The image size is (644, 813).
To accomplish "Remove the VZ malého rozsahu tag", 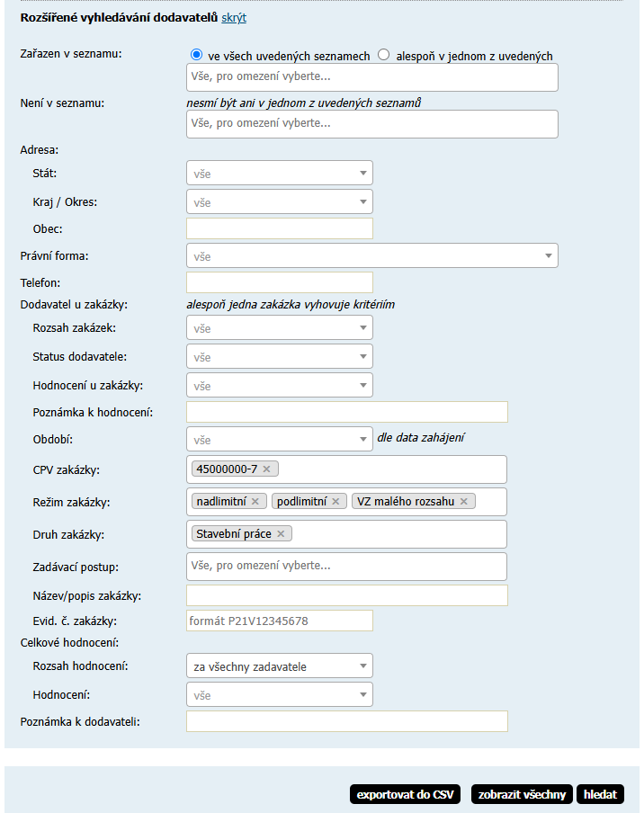I will tap(464, 502).
